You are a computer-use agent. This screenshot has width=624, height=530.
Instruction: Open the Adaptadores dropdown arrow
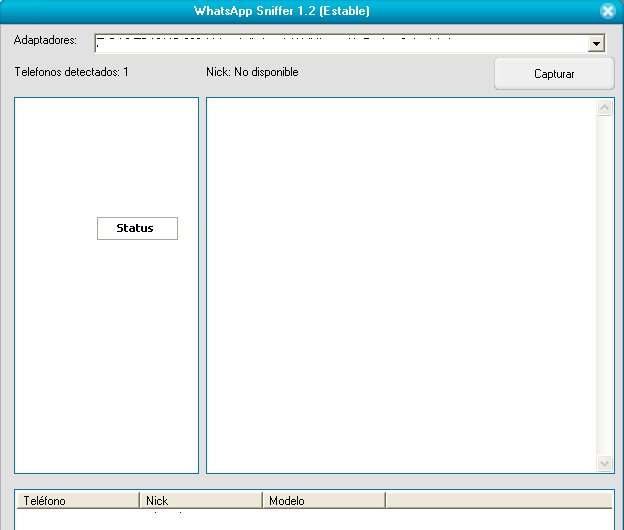tap(596, 43)
